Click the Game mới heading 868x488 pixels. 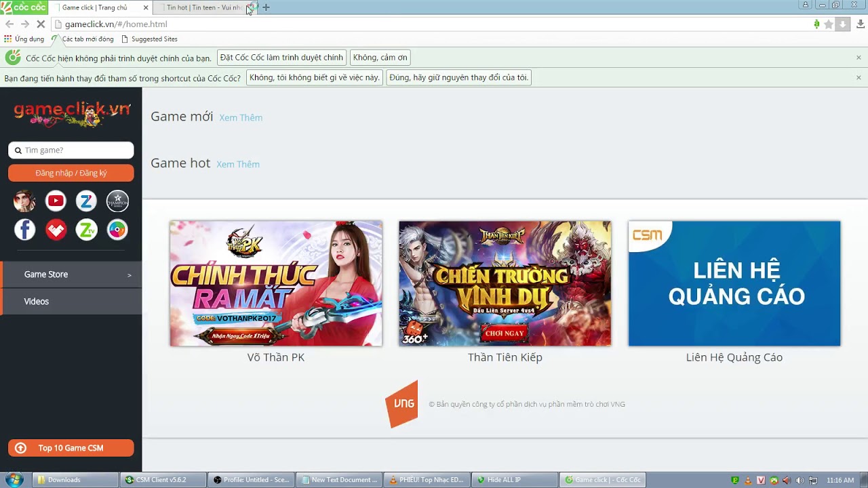[x=182, y=117]
